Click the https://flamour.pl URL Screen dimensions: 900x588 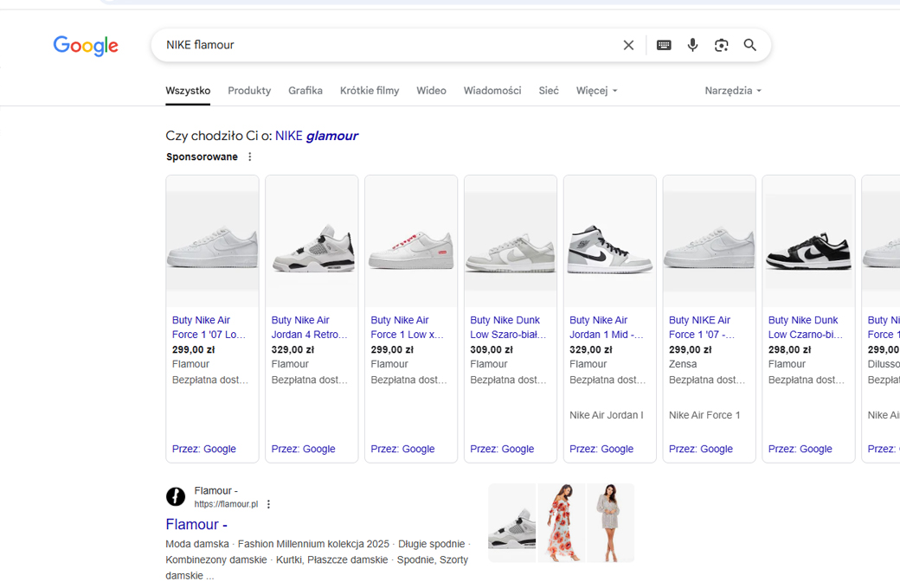pos(226,504)
